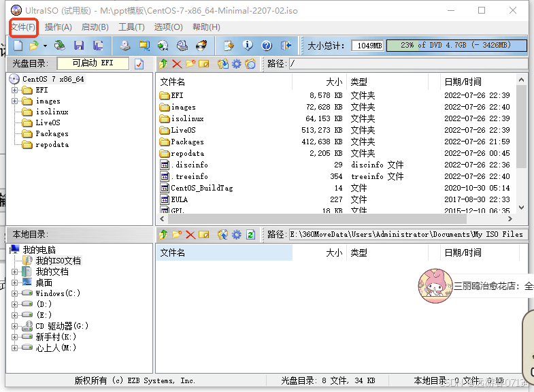Click the 23% of DVD size bar

coord(456,46)
